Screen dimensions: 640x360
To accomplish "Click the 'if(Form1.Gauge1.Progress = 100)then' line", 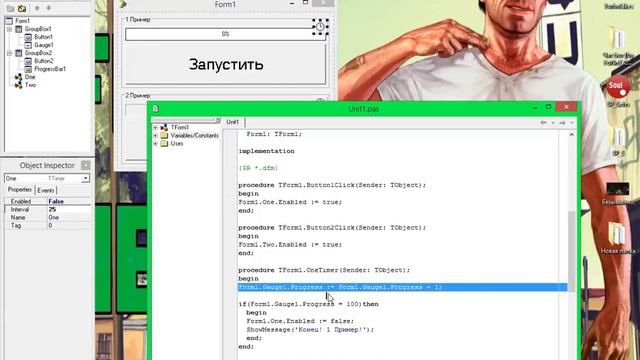I will [309, 304].
